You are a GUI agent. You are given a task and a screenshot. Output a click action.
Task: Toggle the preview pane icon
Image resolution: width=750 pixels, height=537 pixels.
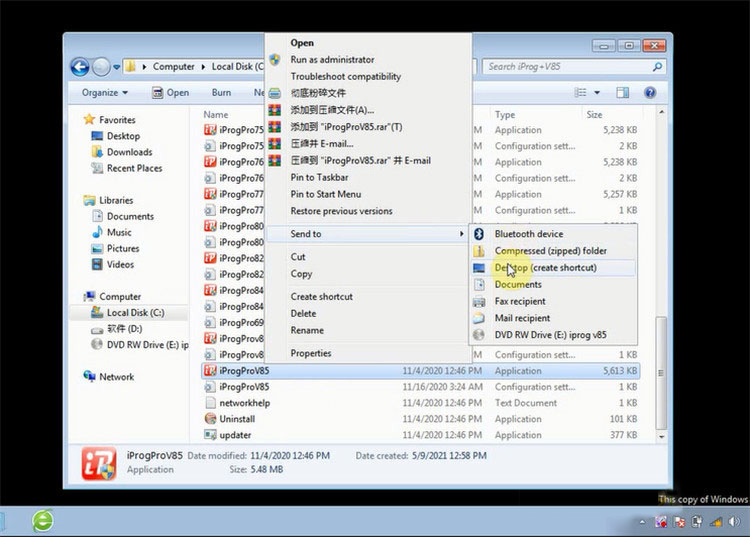click(623, 93)
